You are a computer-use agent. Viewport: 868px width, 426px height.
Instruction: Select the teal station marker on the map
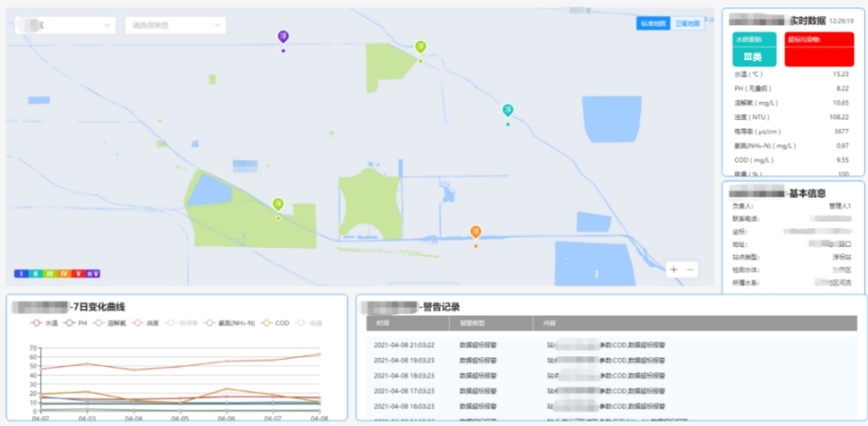[508, 110]
